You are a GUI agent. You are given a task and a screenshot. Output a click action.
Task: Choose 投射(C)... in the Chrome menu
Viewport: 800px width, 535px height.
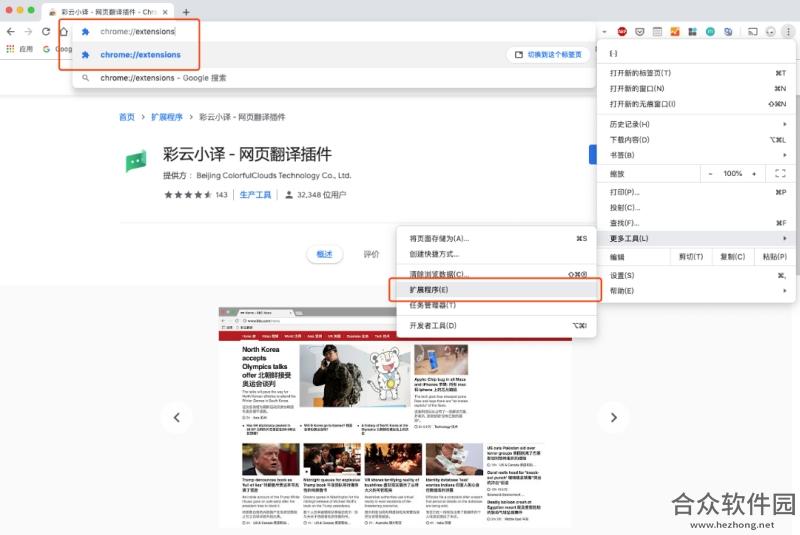697,208
